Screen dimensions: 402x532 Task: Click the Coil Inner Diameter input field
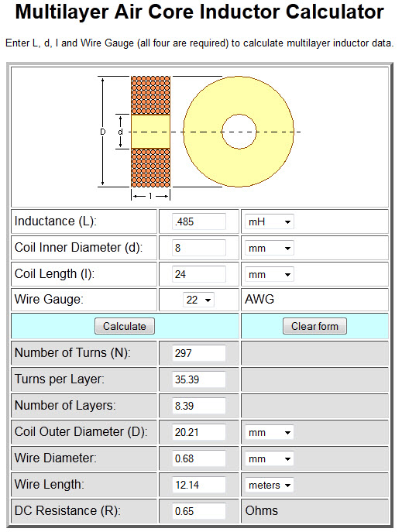[199, 248]
